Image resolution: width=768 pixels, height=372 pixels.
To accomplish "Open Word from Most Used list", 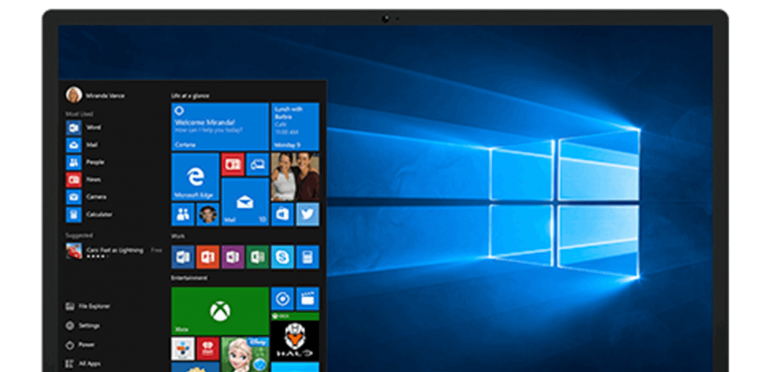I will [84, 128].
